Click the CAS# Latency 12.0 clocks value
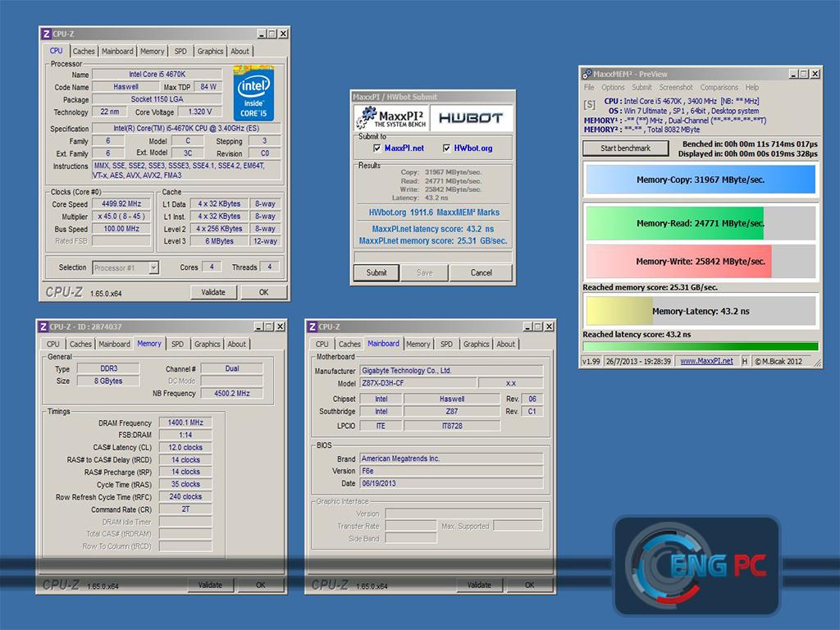840x630 pixels. [185, 447]
